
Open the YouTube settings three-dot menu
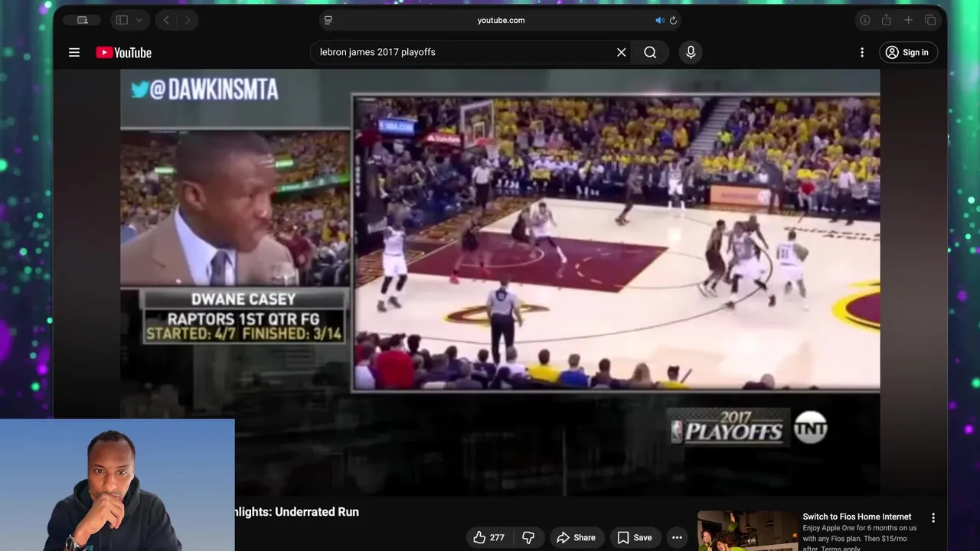[862, 52]
